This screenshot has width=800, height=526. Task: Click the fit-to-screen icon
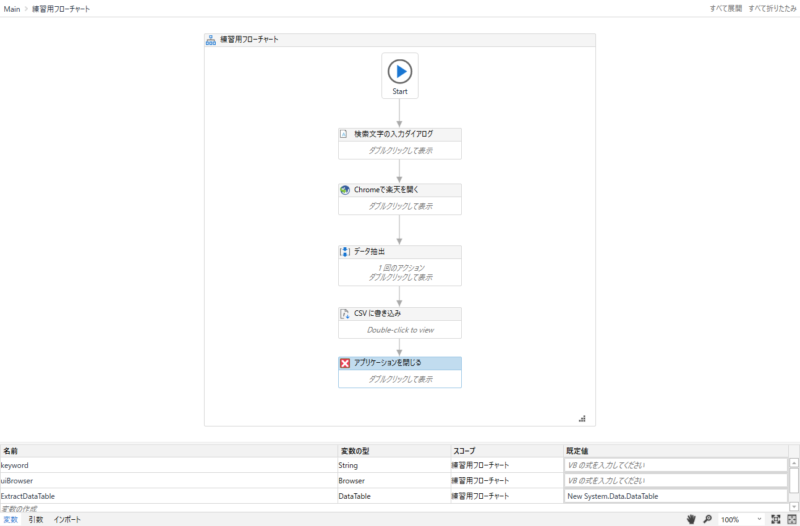775,520
